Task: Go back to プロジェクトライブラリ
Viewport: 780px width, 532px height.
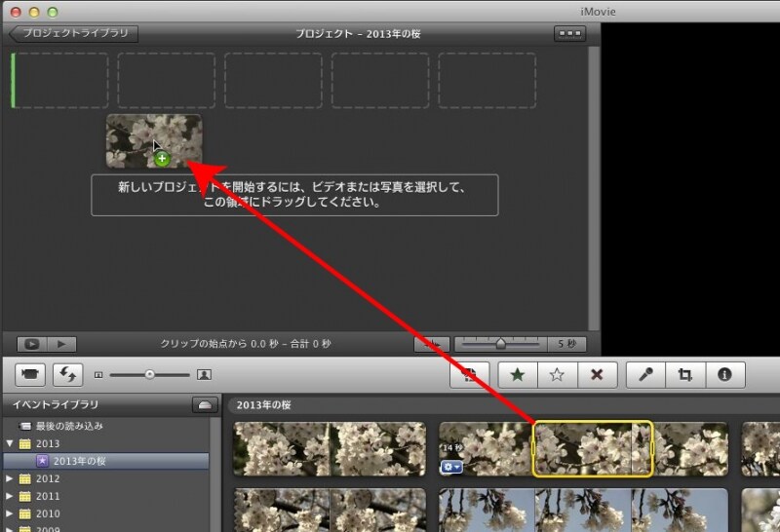Action: pyautogui.click(x=74, y=34)
